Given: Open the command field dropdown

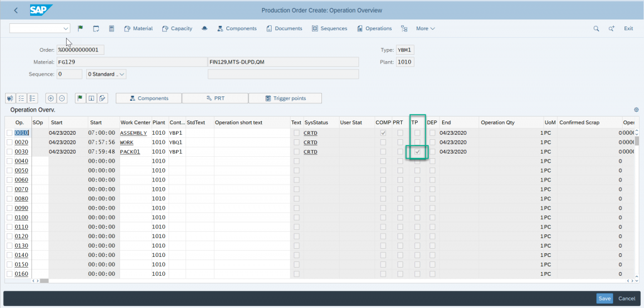Looking at the screenshot, I should [x=65, y=28].
